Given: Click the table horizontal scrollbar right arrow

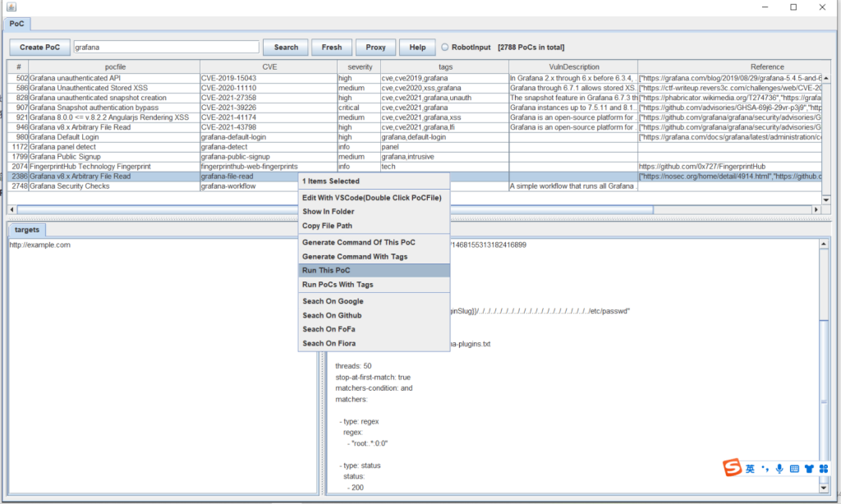Looking at the screenshot, I should coord(817,209).
